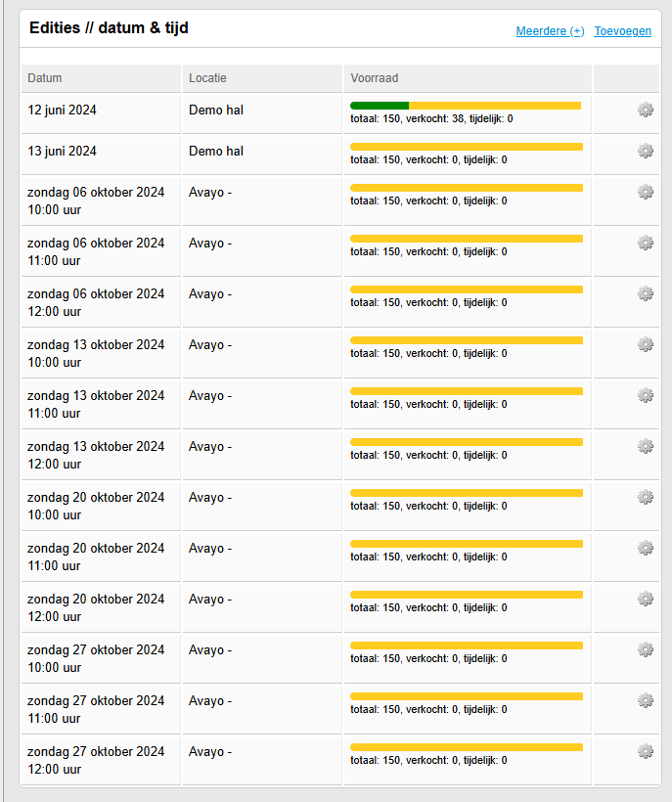
Task: Click stock bar for 27 oktober 12:00 uur
Action: pos(467,747)
